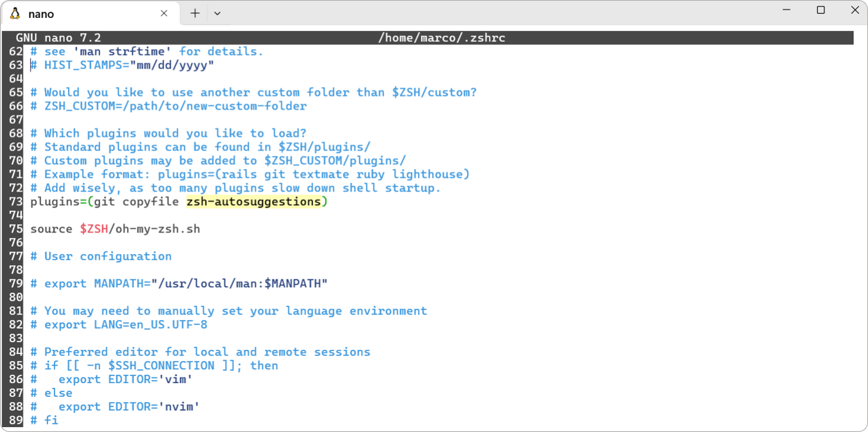Click the highlighted zsh-autosuggestions text
This screenshot has height=432, width=868.
[253, 202]
